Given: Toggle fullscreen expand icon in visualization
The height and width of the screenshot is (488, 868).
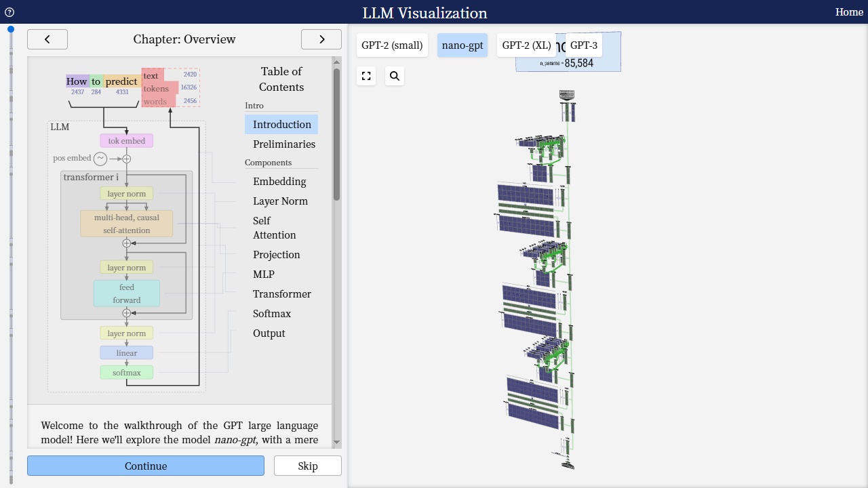Looking at the screenshot, I should (366, 76).
